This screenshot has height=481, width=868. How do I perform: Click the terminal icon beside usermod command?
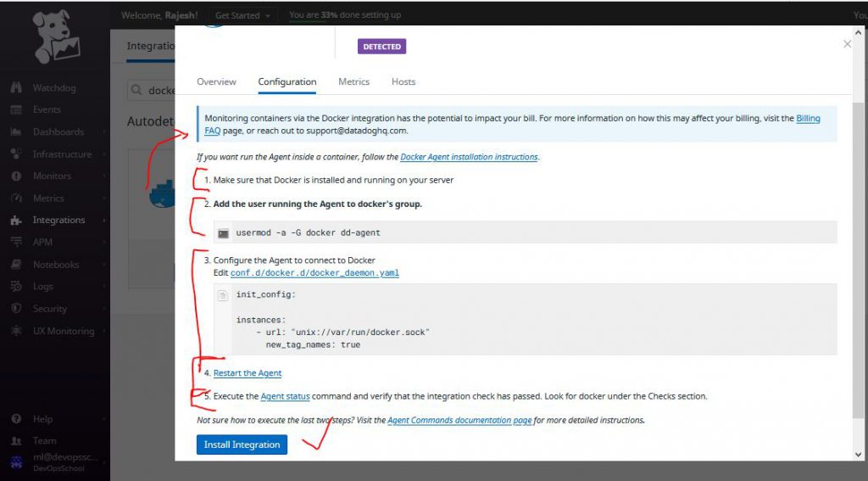[223, 233]
